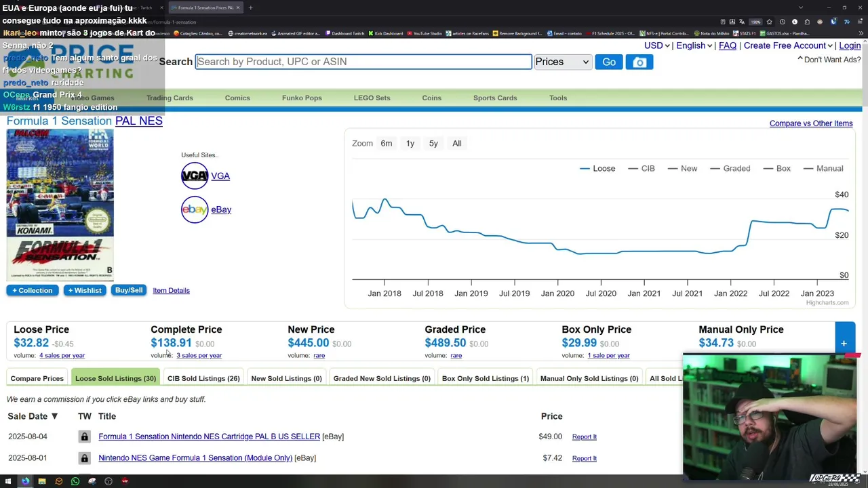
Task: Open the English language dropdown
Action: 694,45
